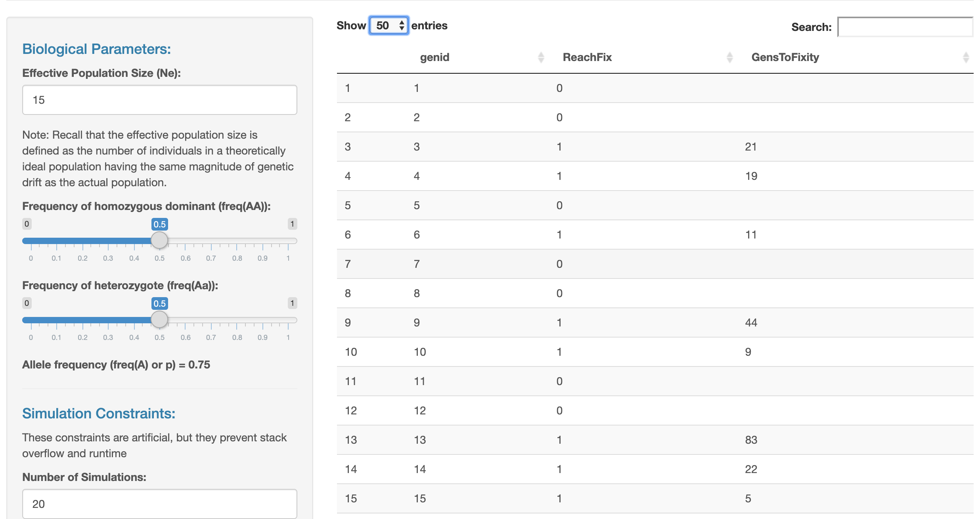Click the table Search input field
The height and width of the screenshot is (519, 980).
pos(905,27)
